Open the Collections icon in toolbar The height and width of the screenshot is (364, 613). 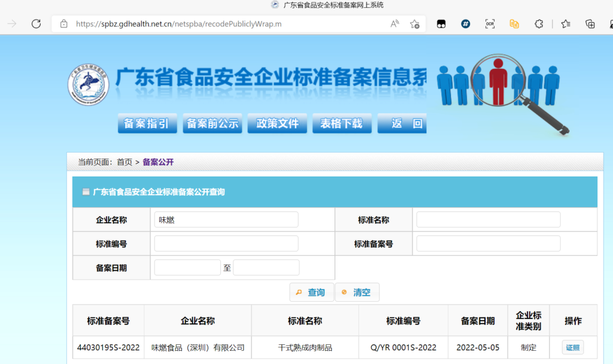[590, 24]
